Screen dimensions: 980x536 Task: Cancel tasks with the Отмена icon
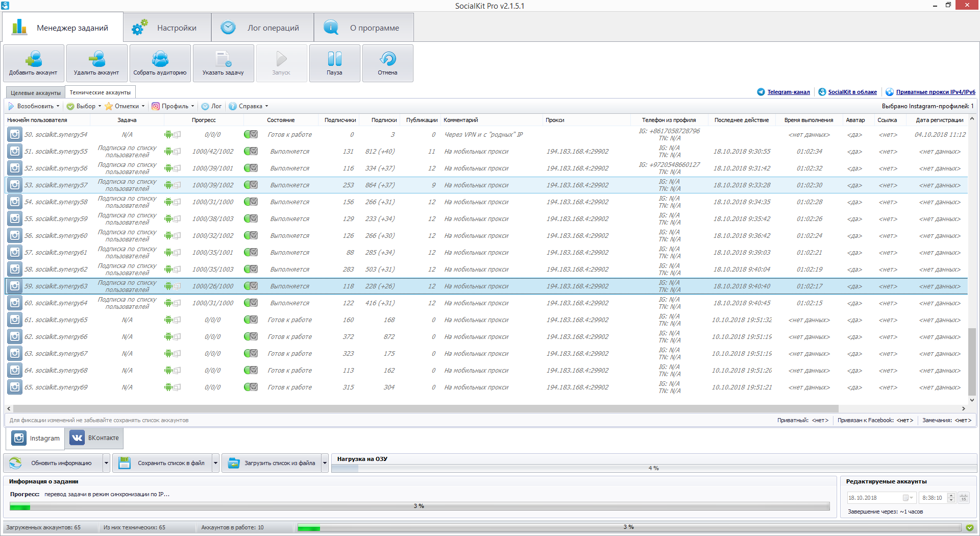click(388, 59)
